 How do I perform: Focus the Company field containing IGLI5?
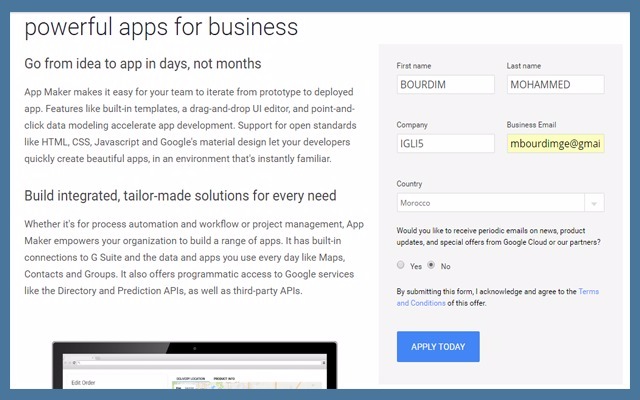pyautogui.click(x=445, y=143)
